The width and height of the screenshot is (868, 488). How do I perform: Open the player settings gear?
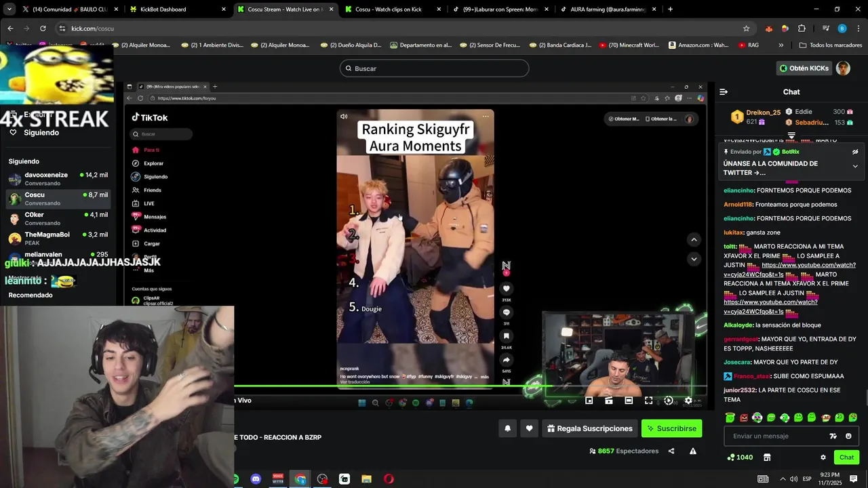click(688, 401)
